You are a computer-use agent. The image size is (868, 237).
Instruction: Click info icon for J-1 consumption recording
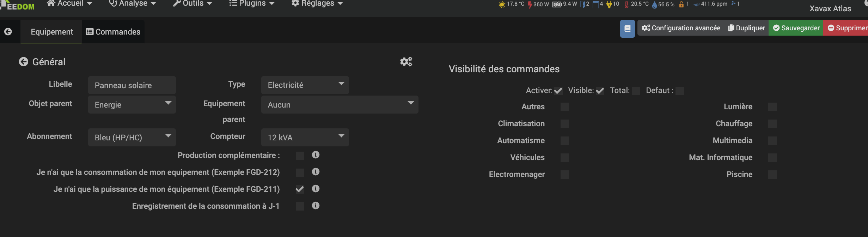tap(316, 206)
